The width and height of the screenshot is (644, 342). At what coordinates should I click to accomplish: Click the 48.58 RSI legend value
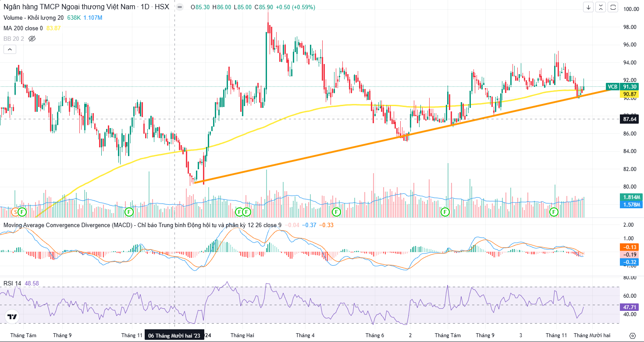(32, 284)
